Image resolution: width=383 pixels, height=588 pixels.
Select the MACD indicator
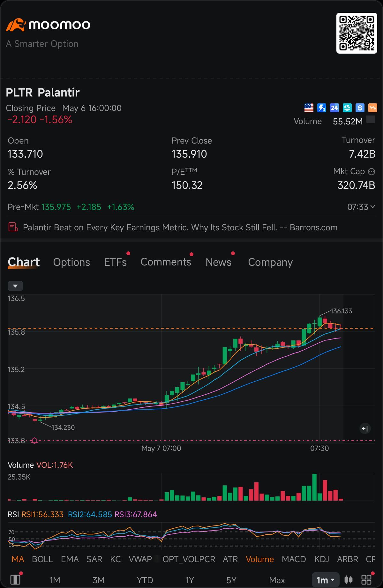click(x=294, y=559)
